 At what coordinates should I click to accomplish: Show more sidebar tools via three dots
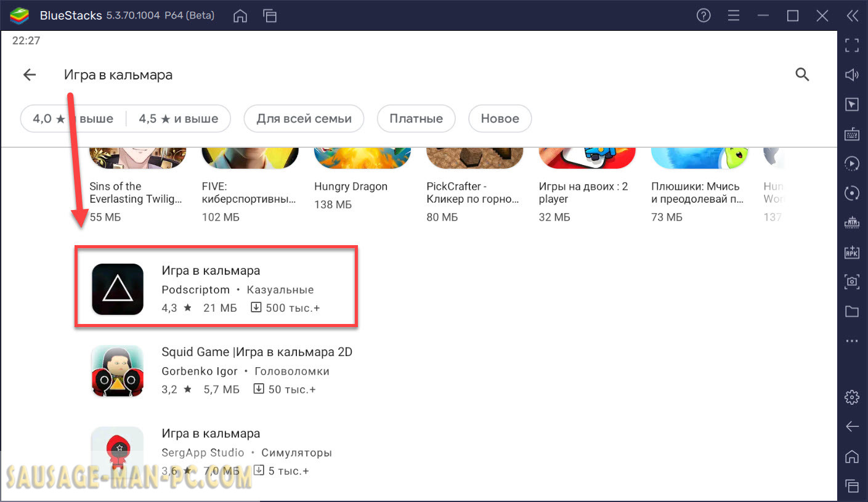tap(852, 341)
